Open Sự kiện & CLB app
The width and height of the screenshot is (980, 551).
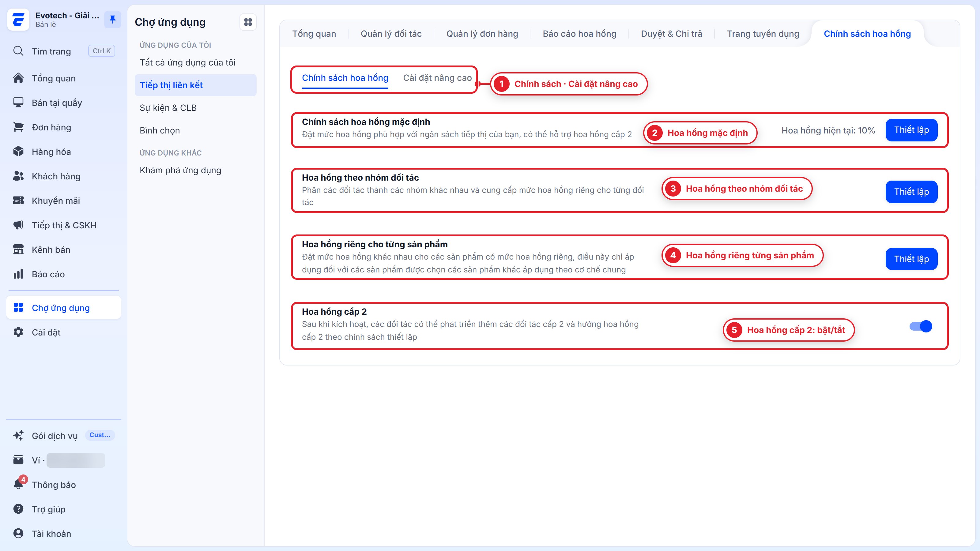[196, 108]
